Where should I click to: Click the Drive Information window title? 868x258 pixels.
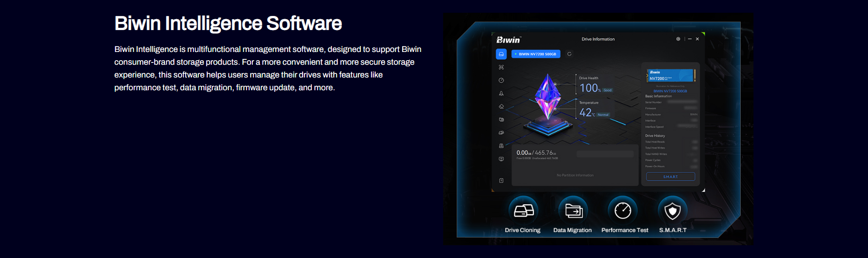[x=598, y=39]
